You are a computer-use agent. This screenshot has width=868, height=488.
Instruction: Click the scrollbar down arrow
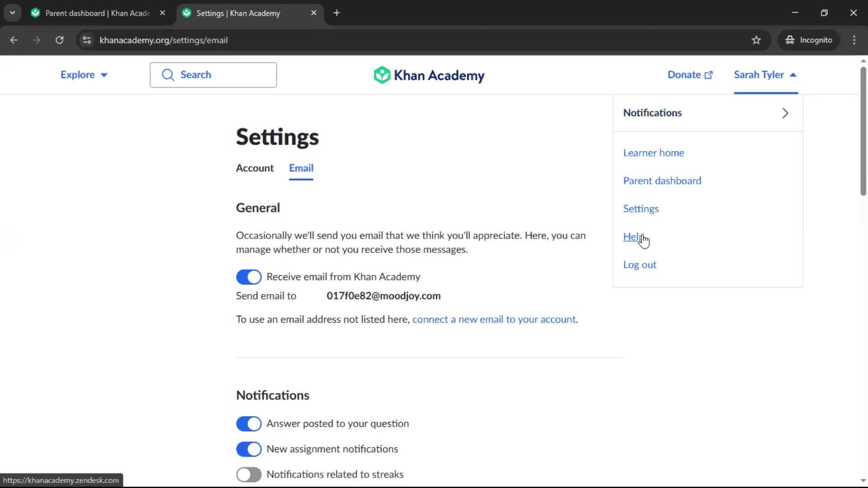pyautogui.click(x=863, y=481)
